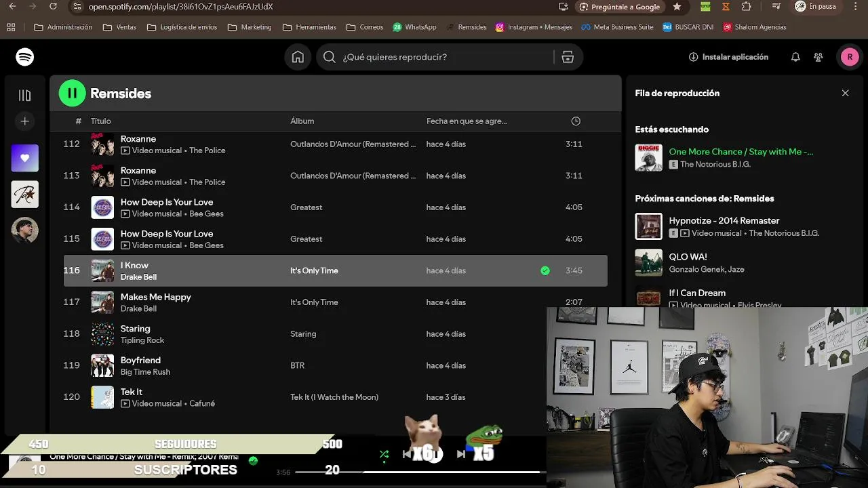868x488 pixels.
Task: Open browser extensions puzzle icon
Action: click(x=747, y=7)
